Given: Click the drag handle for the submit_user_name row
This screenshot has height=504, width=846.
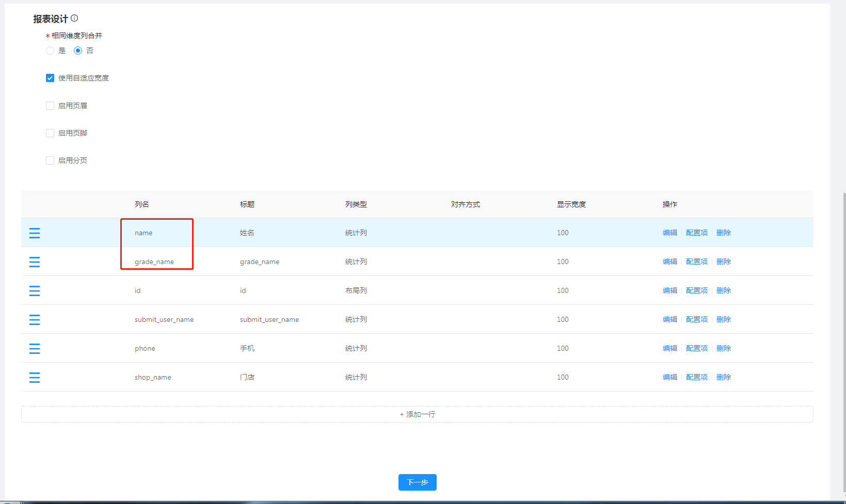Looking at the screenshot, I should [x=35, y=320].
